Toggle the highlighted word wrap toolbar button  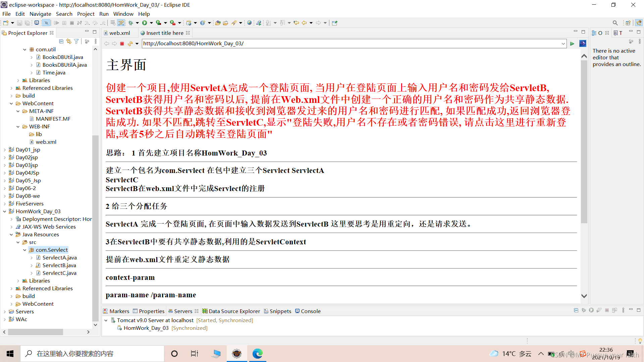(121, 23)
